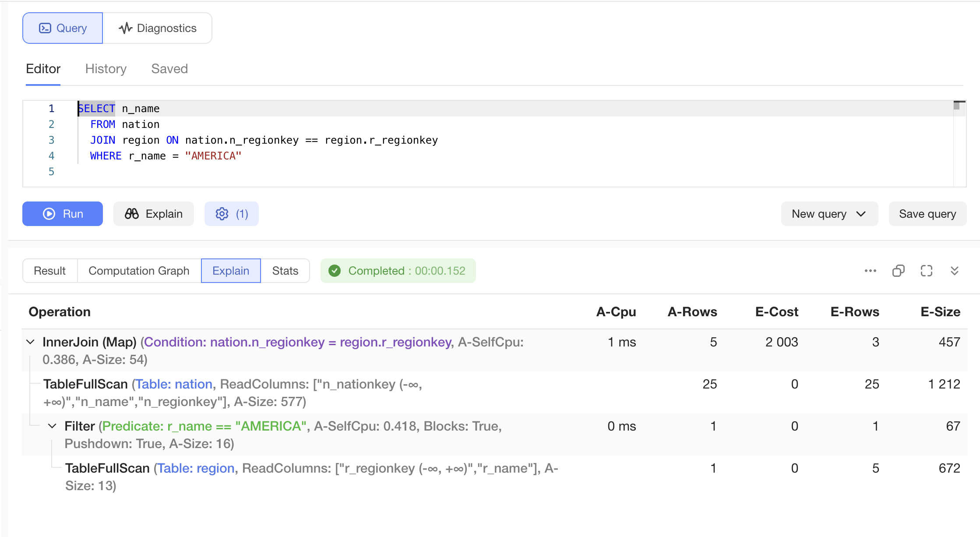Show the Stats tab

point(285,271)
